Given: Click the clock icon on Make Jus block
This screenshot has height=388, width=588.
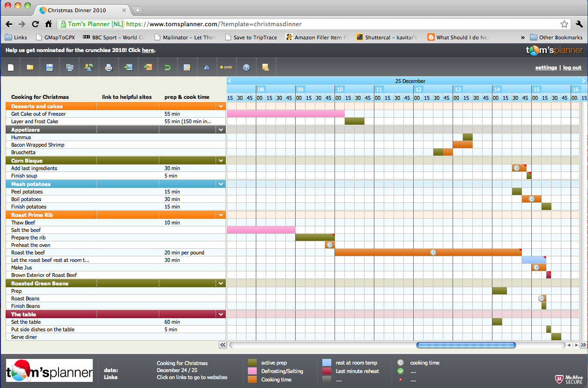Looking at the screenshot, I should point(536,267).
